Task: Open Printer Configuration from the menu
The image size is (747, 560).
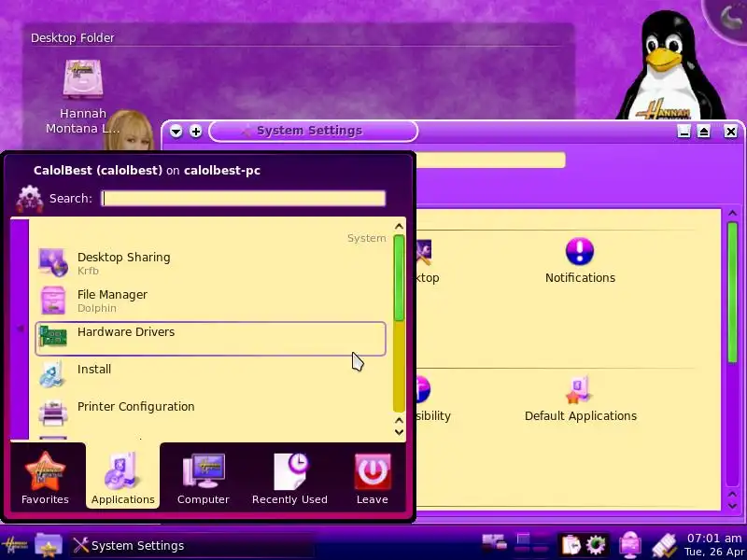Action: coord(210,413)
